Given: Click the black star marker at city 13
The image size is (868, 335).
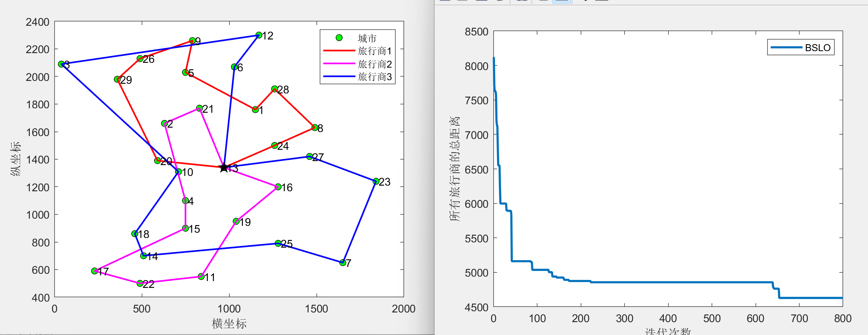Looking at the screenshot, I should click(224, 168).
